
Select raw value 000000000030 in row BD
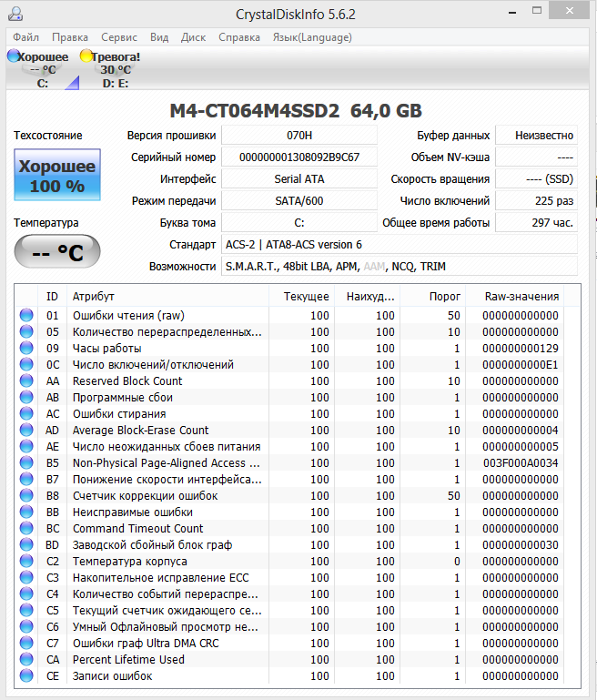pos(521,545)
